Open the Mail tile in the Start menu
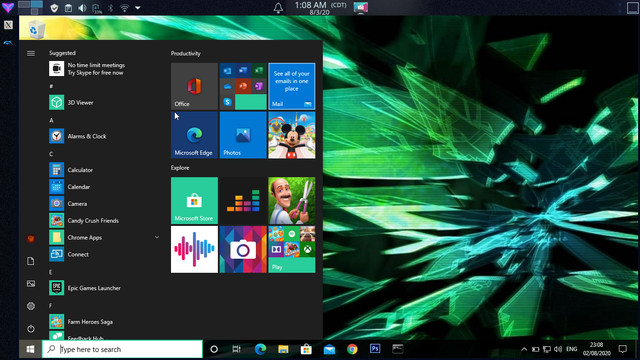This screenshot has height=360, width=640. tap(291, 86)
